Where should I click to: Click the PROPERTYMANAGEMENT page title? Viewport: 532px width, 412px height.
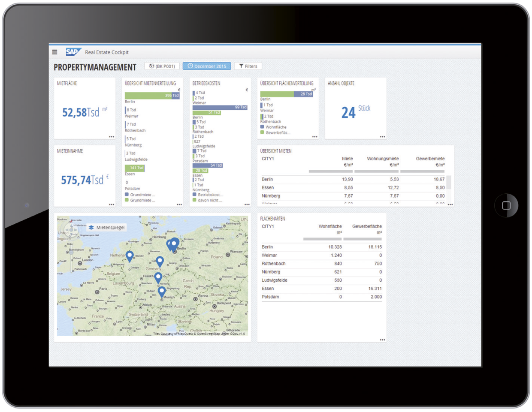(x=95, y=67)
